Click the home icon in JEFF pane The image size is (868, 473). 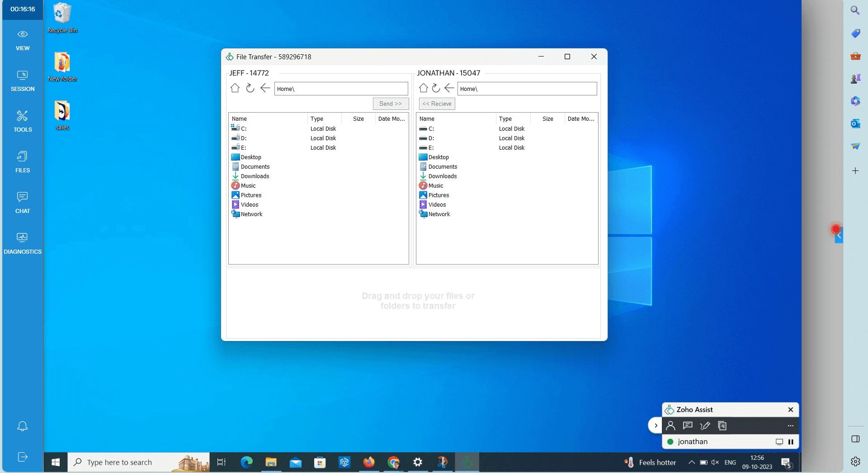click(235, 88)
